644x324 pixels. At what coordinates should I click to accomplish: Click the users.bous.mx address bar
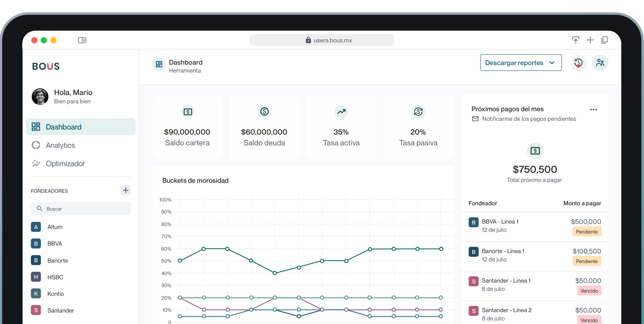321,40
